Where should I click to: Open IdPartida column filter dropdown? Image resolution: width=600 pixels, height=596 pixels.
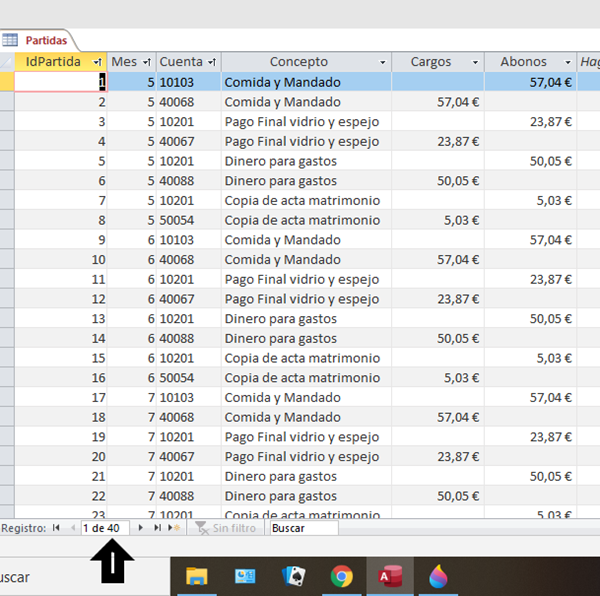click(97, 62)
